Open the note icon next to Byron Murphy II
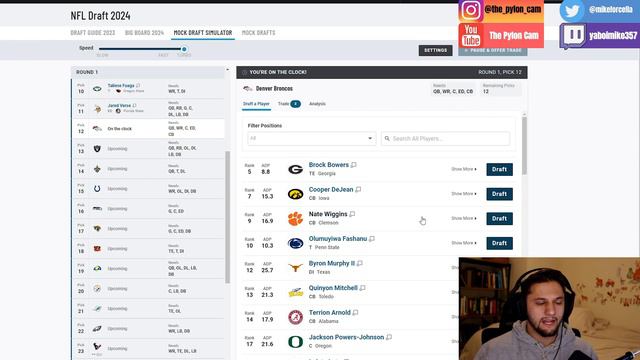 (x=360, y=263)
